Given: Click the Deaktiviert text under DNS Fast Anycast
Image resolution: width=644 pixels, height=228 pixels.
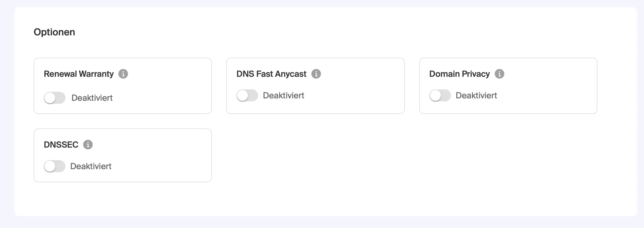Looking at the screenshot, I should coord(283,95).
